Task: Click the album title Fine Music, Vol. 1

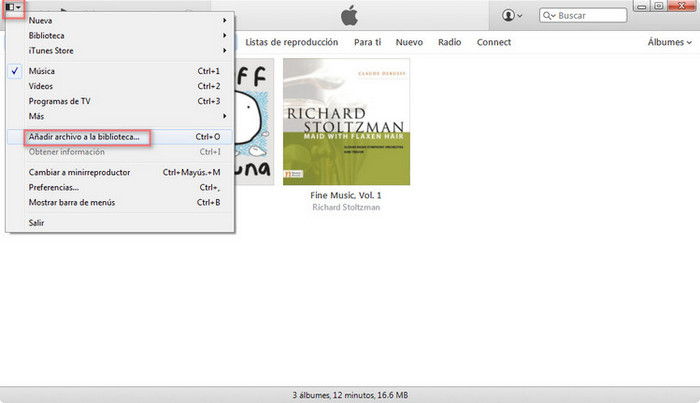Action: pyautogui.click(x=346, y=195)
